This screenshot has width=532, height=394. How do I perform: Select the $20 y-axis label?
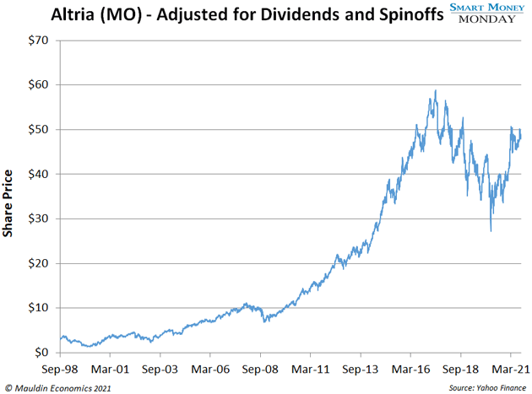pyautogui.click(x=38, y=263)
